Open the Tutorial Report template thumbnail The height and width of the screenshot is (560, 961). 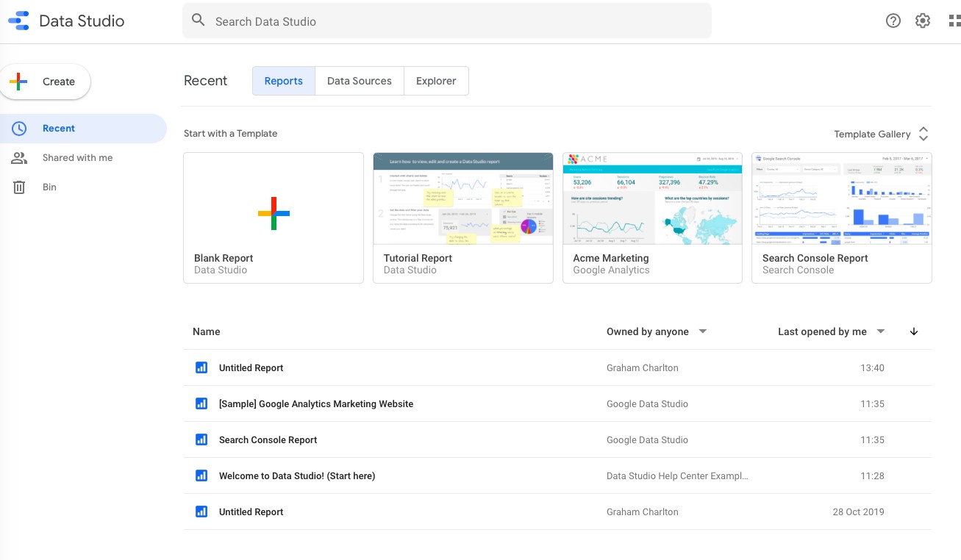pyautogui.click(x=463, y=198)
